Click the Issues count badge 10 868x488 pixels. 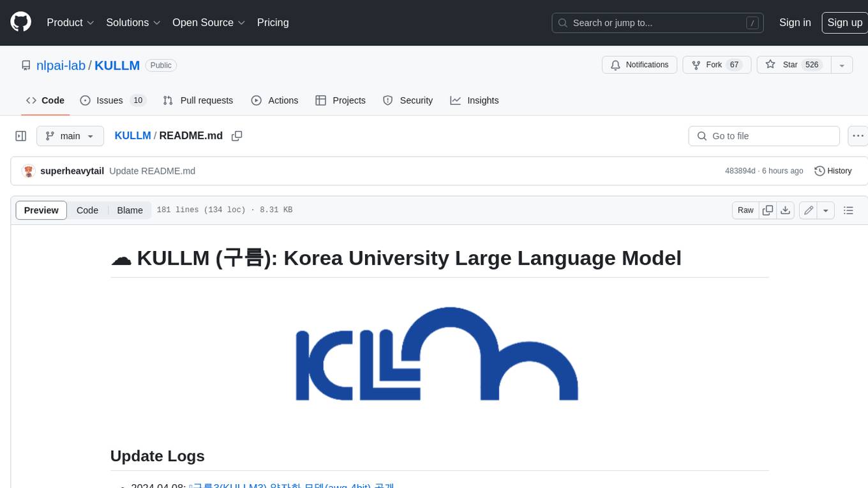138,100
